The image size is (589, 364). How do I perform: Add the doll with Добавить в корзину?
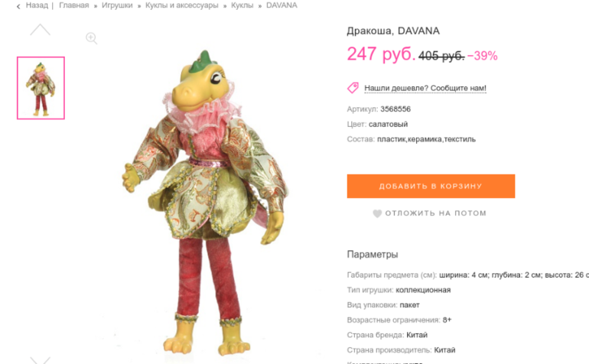click(431, 186)
